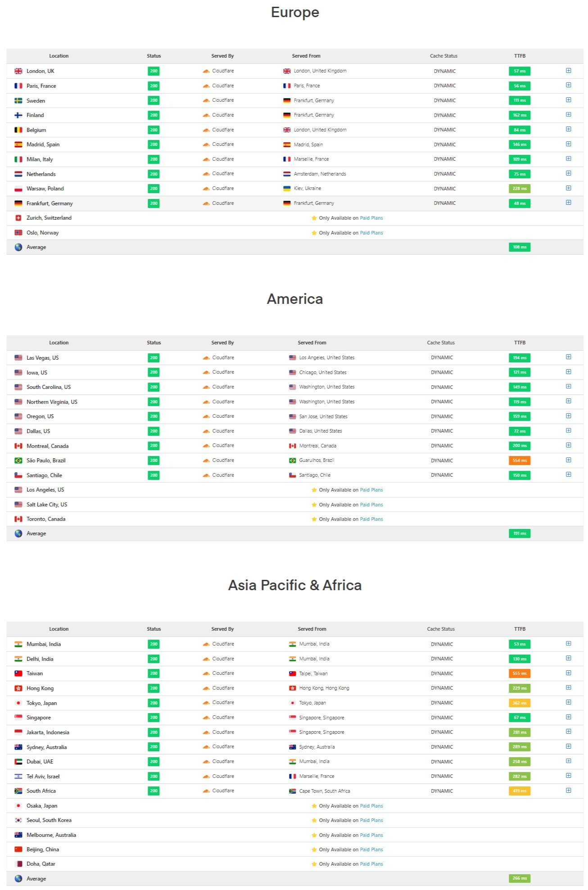Click the Served From header in Asia Pacific table
The height and width of the screenshot is (890, 588).
[312, 629]
